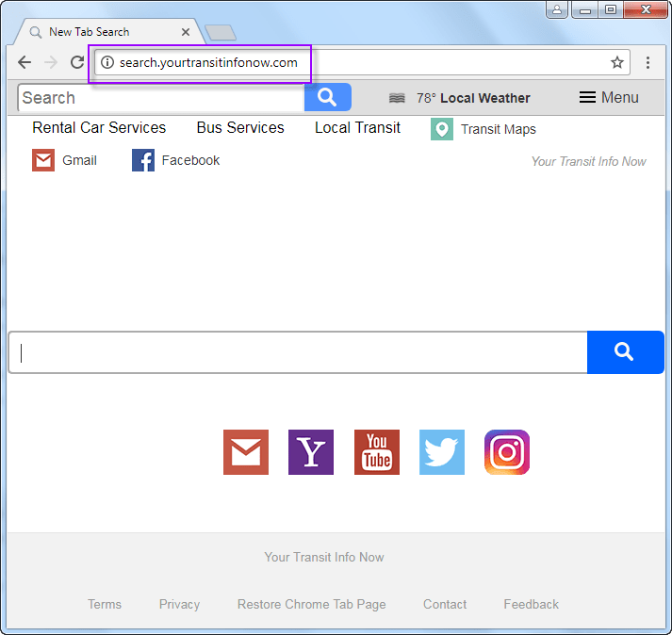Click the toolbar Search input box
Screen dimensions: 672x635
click(x=161, y=97)
